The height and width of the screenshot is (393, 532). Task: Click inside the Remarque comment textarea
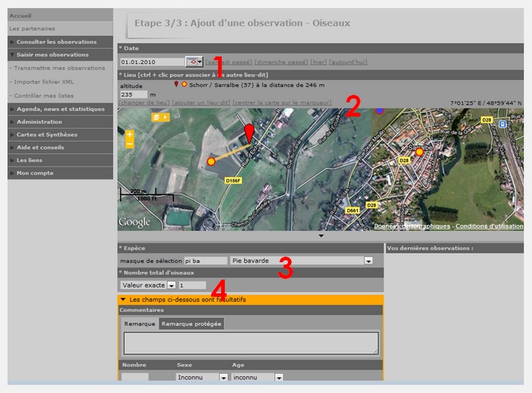click(x=251, y=343)
